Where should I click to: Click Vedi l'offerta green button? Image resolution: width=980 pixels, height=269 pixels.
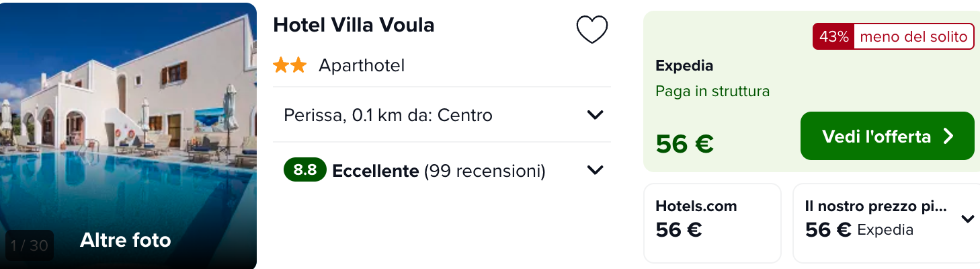887,136
